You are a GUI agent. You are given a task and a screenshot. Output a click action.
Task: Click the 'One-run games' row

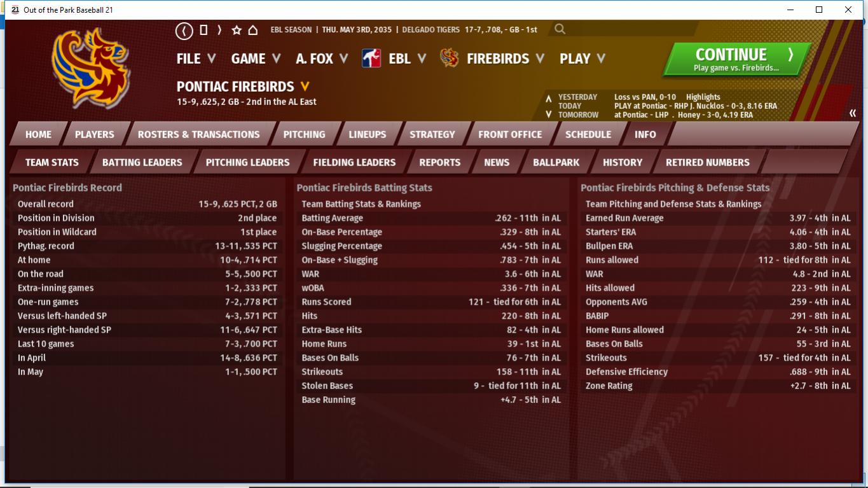pyautogui.click(x=148, y=302)
